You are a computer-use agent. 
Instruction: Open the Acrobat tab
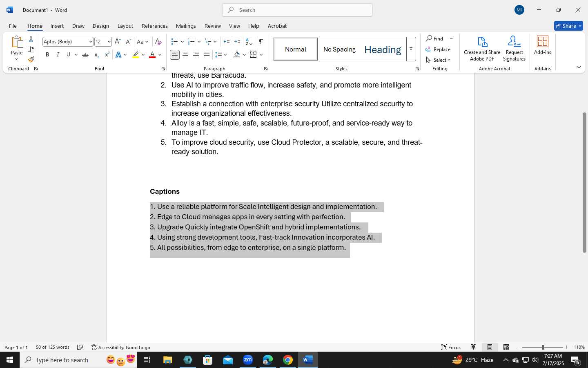click(x=277, y=26)
